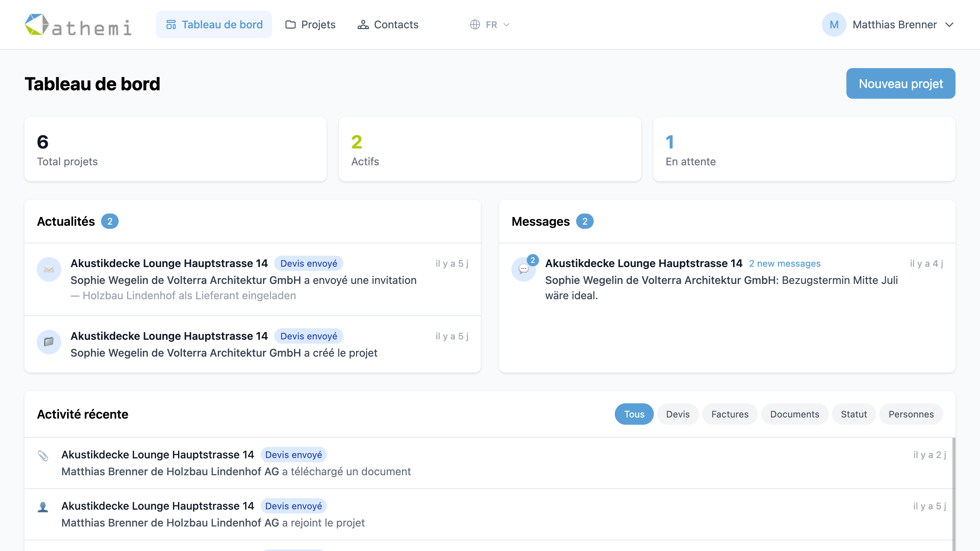Click the 'il y a 4 j' message timestamp
Screen dimensions: 980x551
[926, 264]
